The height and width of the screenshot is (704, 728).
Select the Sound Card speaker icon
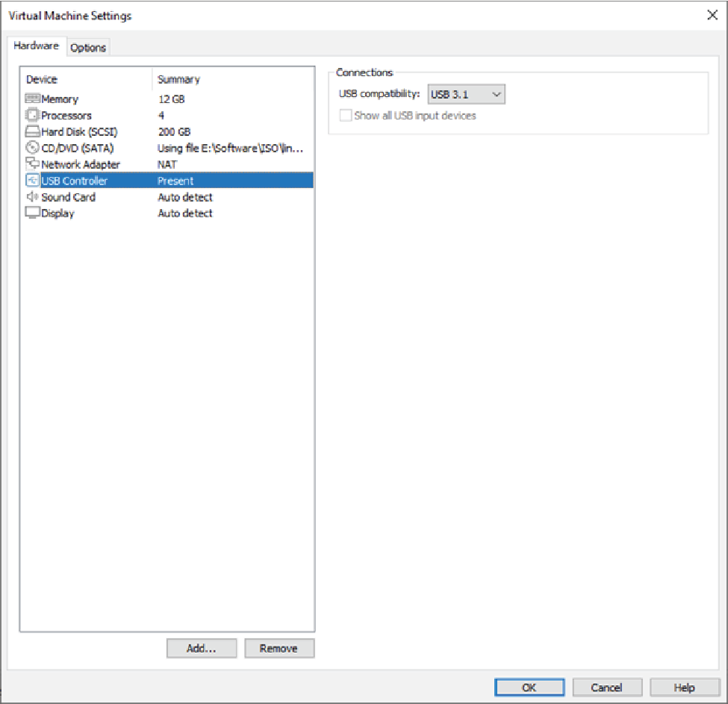click(x=32, y=197)
